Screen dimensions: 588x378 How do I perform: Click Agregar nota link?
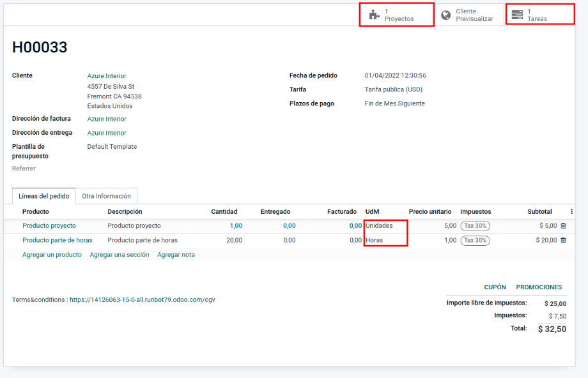(x=176, y=255)
